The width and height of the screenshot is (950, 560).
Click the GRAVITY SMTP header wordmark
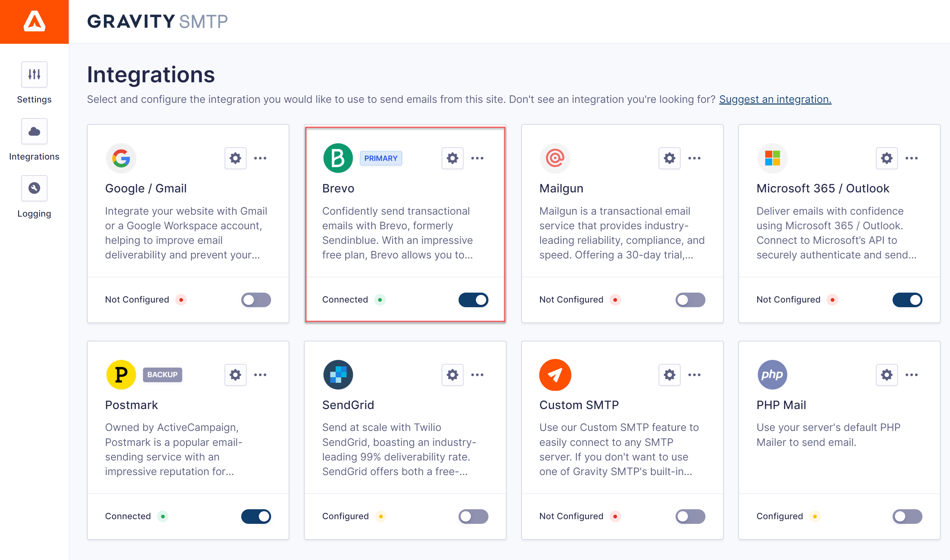[157, 22]
